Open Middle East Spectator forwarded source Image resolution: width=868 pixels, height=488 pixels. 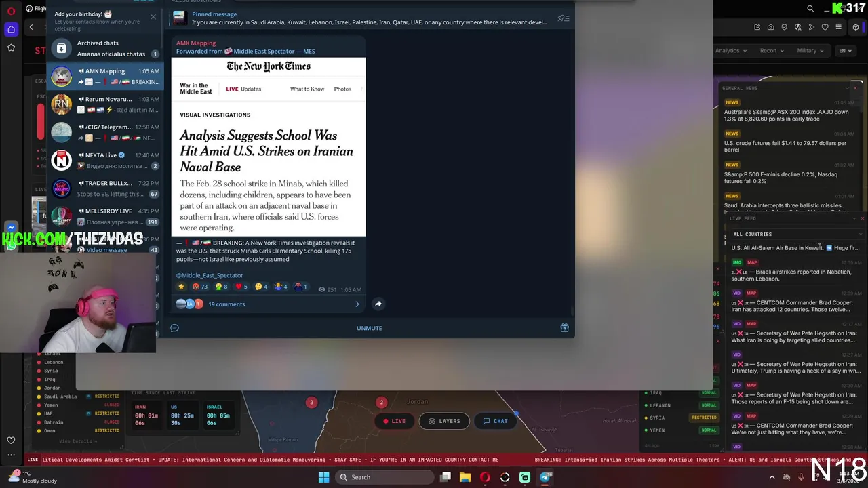point(274,51)
